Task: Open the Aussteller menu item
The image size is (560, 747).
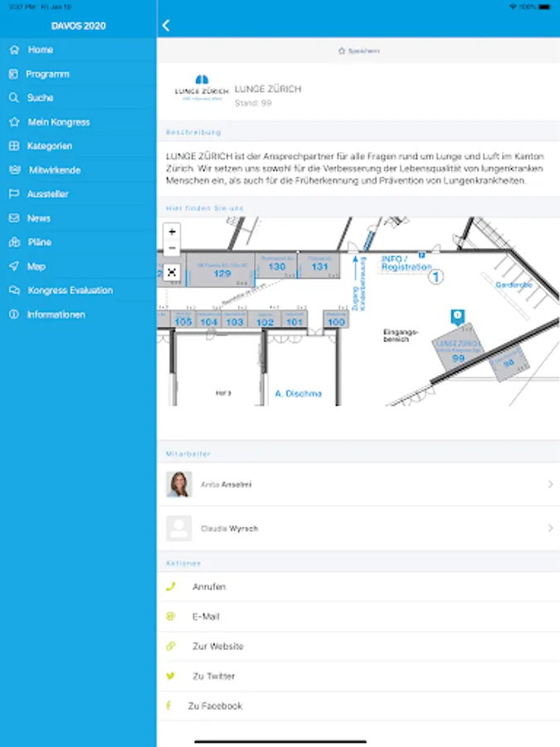Action: [x=78, y=194]
